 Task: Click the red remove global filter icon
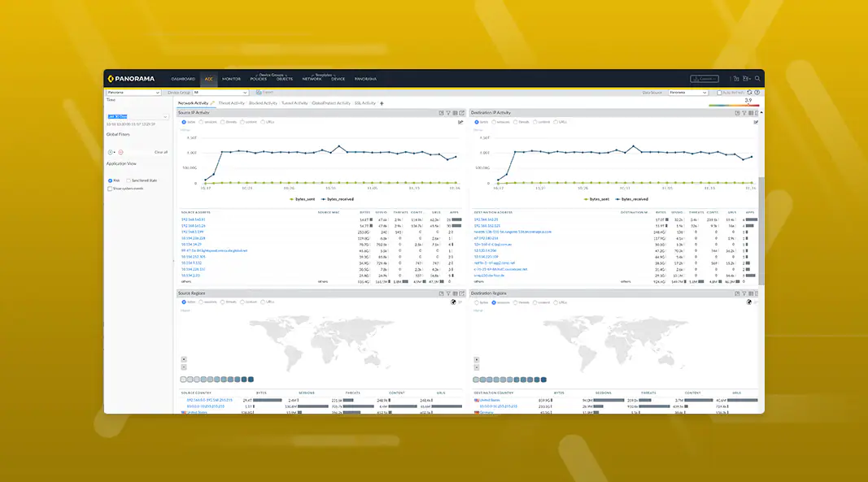[120, 152]
